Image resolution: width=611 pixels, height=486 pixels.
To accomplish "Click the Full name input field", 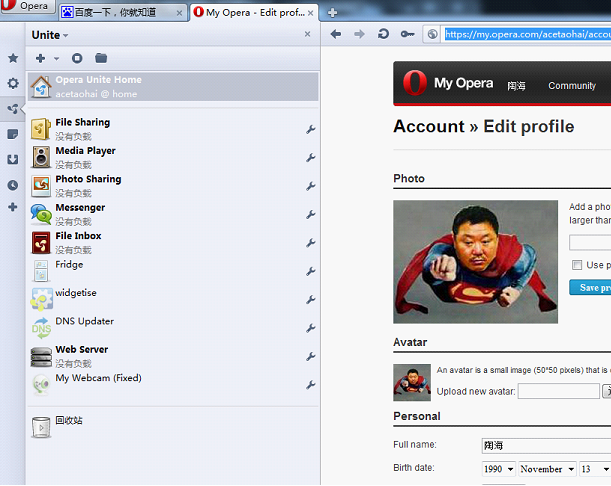I will [x=546, y=445].
